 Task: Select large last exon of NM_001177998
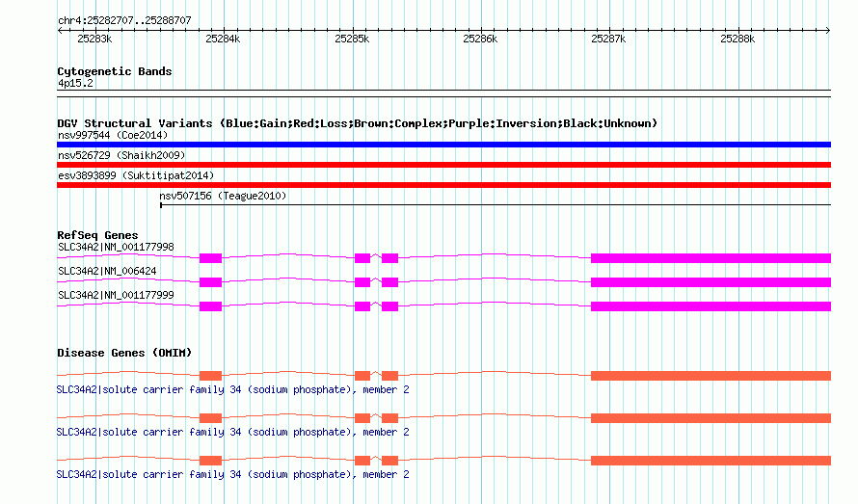pyautogui.click(x=711, y=258)
